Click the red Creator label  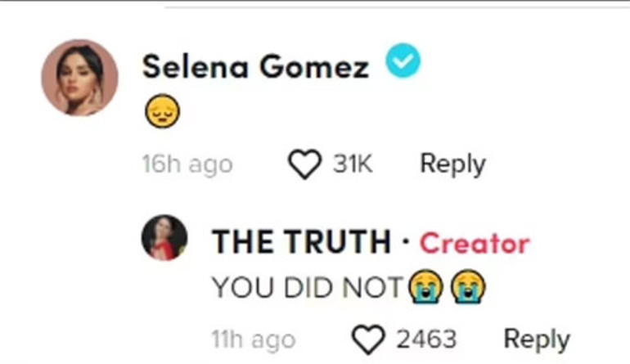(x=475, y=243)
